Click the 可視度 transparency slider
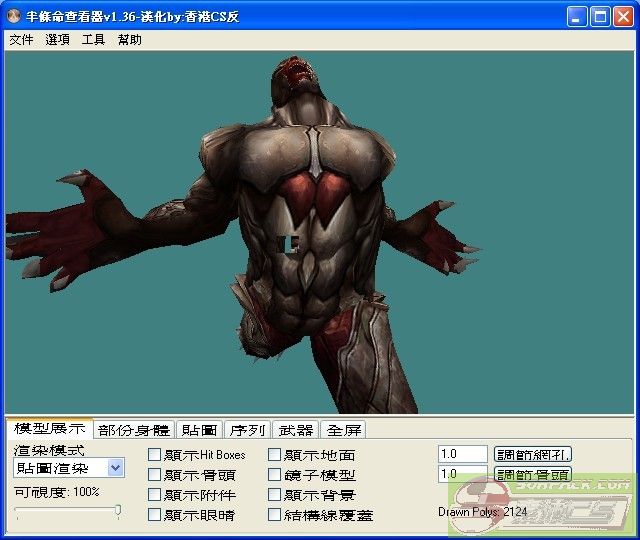 68,511
